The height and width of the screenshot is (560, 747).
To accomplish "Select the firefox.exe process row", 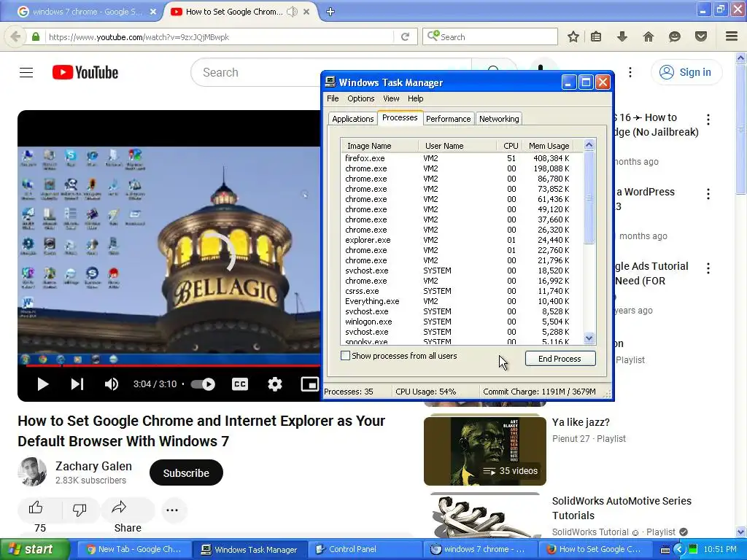I will tap(462, 158).
